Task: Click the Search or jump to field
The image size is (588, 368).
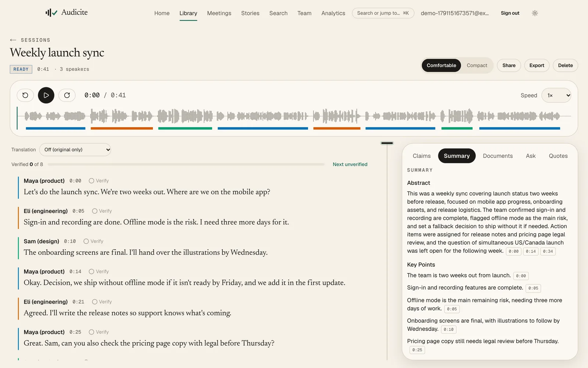Action: point(383,13)
